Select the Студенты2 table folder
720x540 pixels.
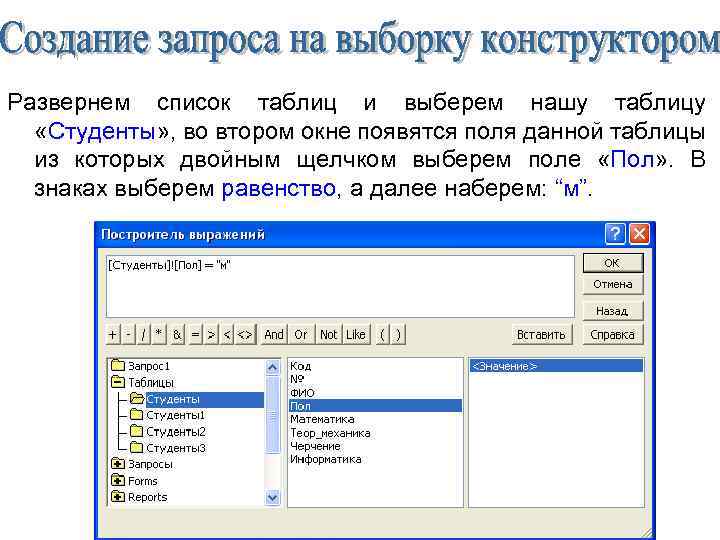[167, 432]
